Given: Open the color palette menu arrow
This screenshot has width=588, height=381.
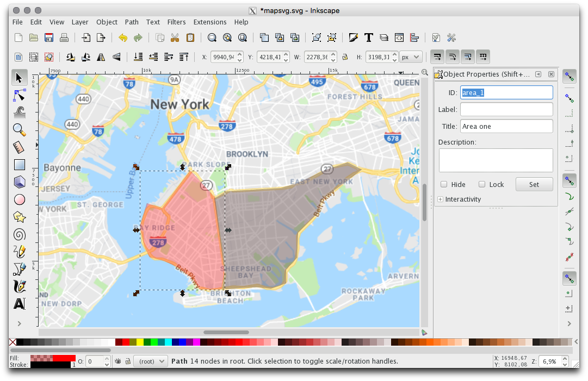Looking at the screenshot, I should pyautogui.click(x=577, y=342).
